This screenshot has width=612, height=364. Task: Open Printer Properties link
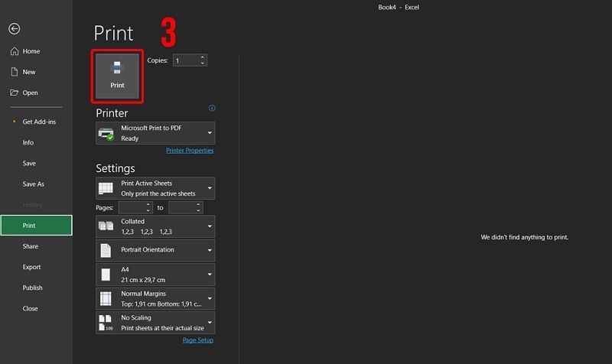click(190, 151)
